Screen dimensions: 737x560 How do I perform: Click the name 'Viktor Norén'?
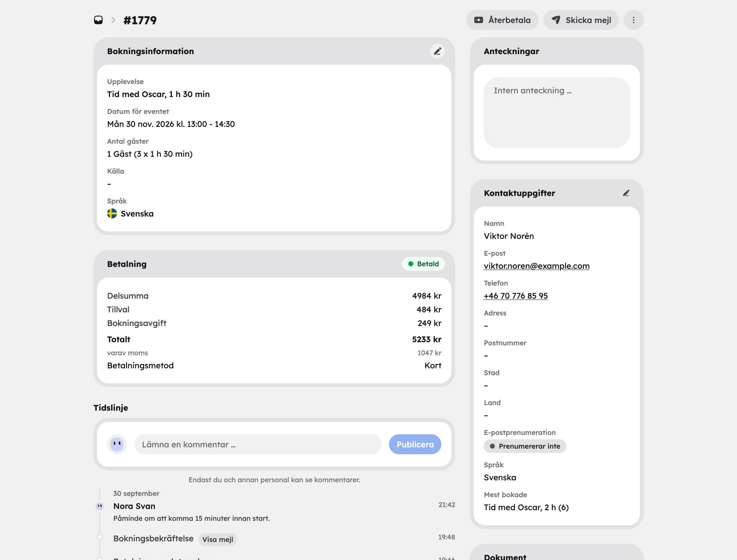(x=509, y=236)
